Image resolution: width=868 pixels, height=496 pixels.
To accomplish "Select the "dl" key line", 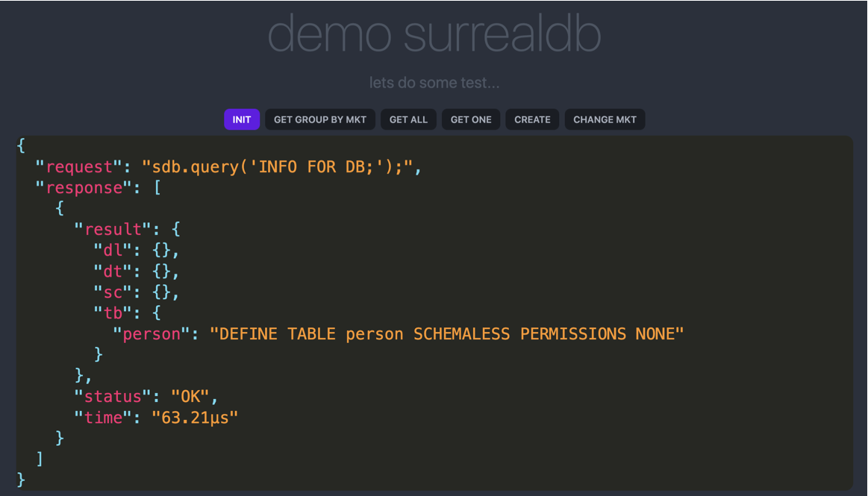I will point(136,251).
